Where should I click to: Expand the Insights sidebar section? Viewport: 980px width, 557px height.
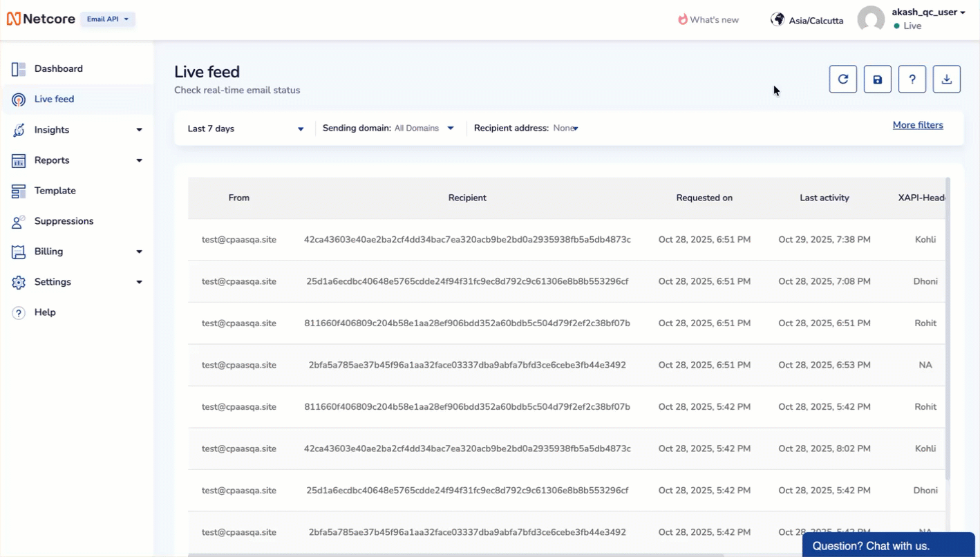pyautogui.click(x=138, y=129)
